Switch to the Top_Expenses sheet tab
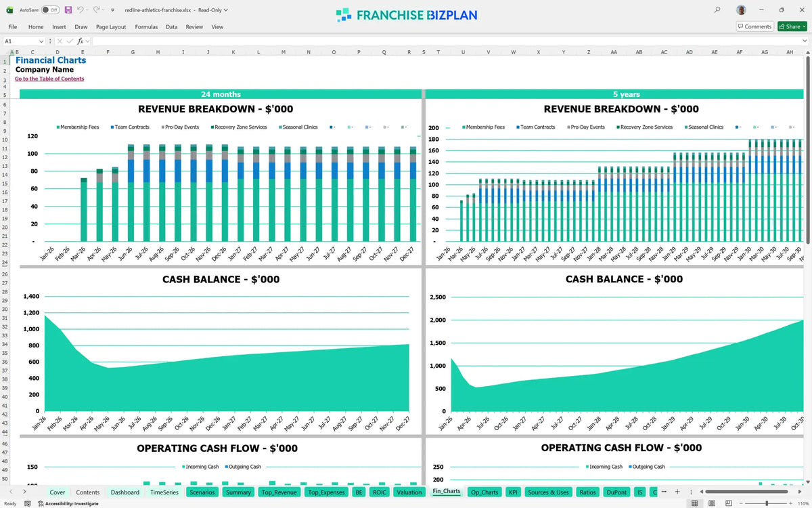Viewport: 812px width, 508px height. [x=326, y=492]
